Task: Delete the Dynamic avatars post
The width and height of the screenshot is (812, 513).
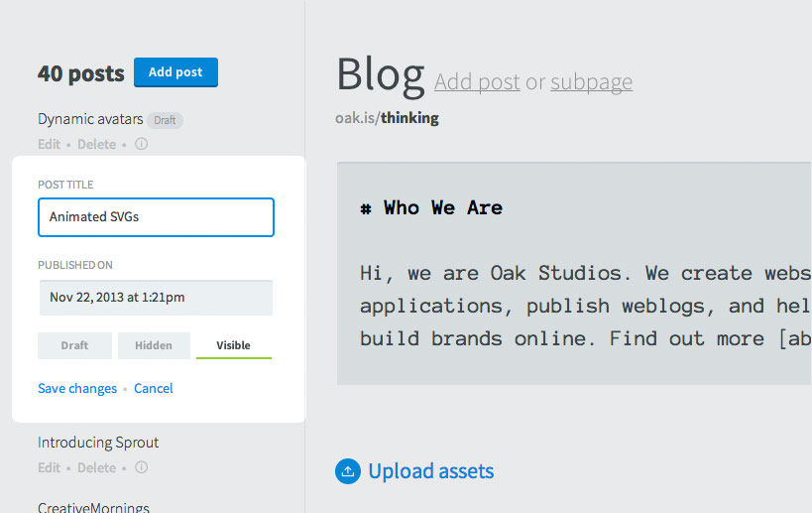Action: click(x=96, y=144)
